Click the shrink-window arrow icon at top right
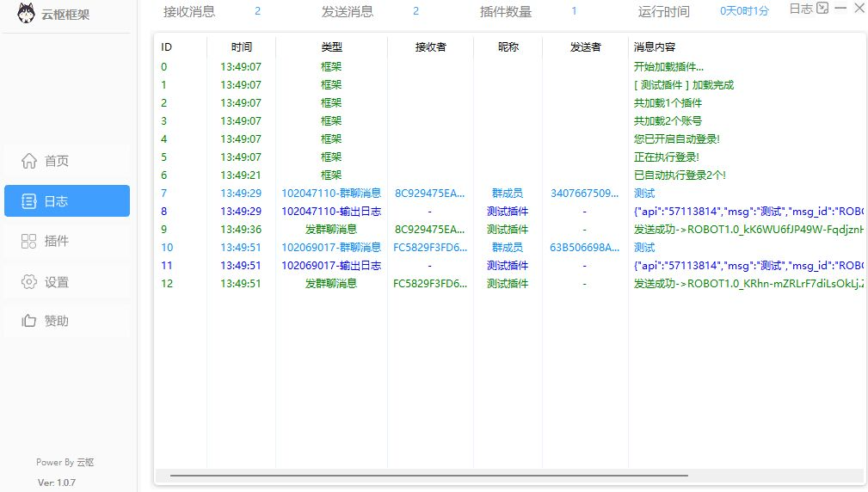The image size is (868, 492). pos(822,9)
